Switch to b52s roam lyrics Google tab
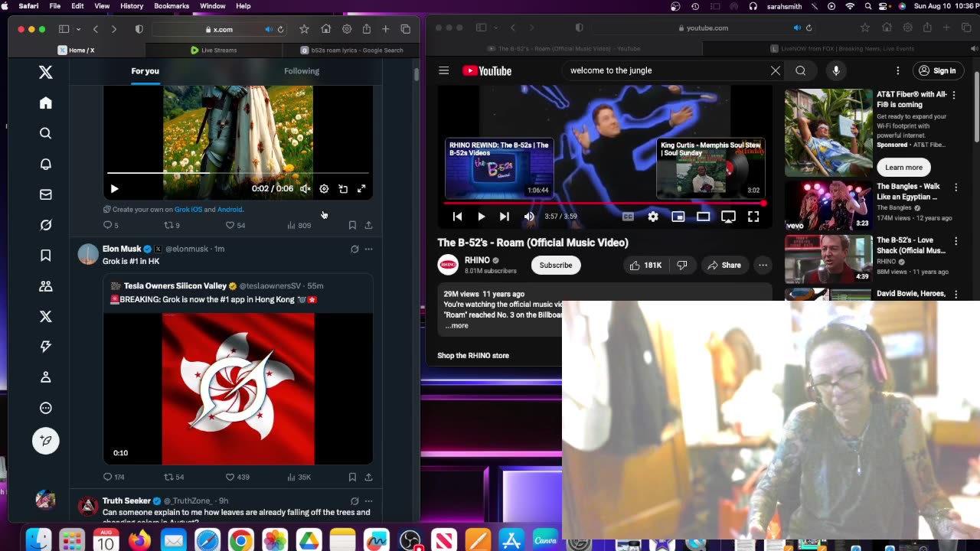The width and height of the screenshot is (980, 551). (x=351, y=51)
